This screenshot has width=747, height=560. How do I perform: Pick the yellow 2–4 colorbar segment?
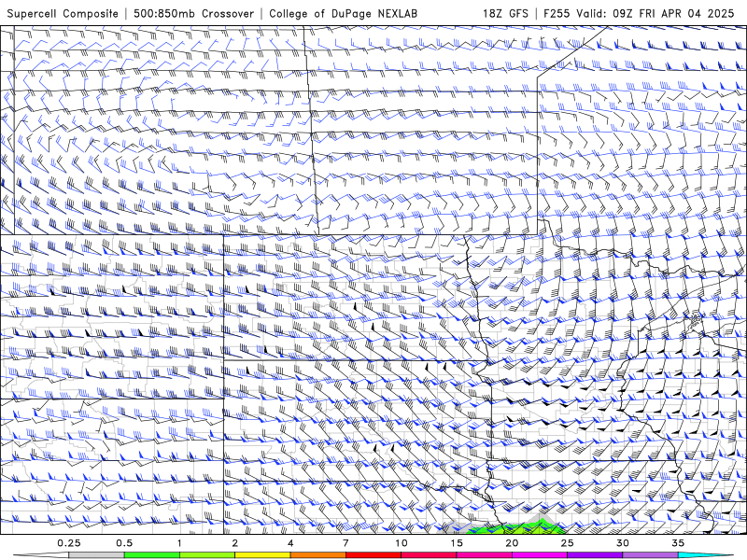(262, 555)
